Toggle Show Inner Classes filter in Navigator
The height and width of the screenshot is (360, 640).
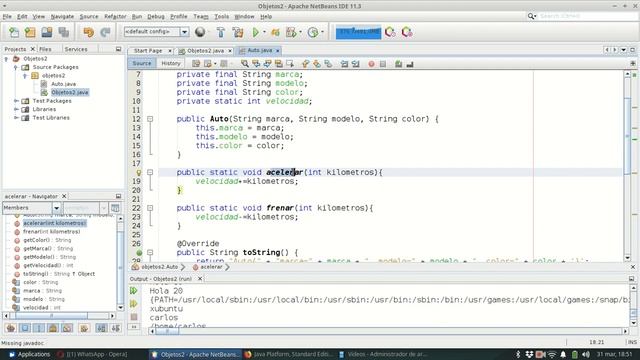pos(67,328)
